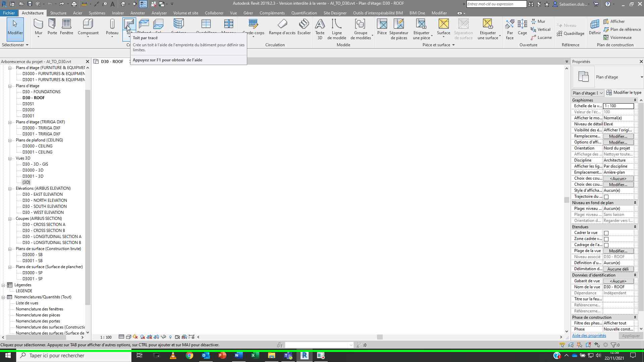Click the Aucune déli delimitation button
The image size is (644, 362).
click(x=618, y=269)
